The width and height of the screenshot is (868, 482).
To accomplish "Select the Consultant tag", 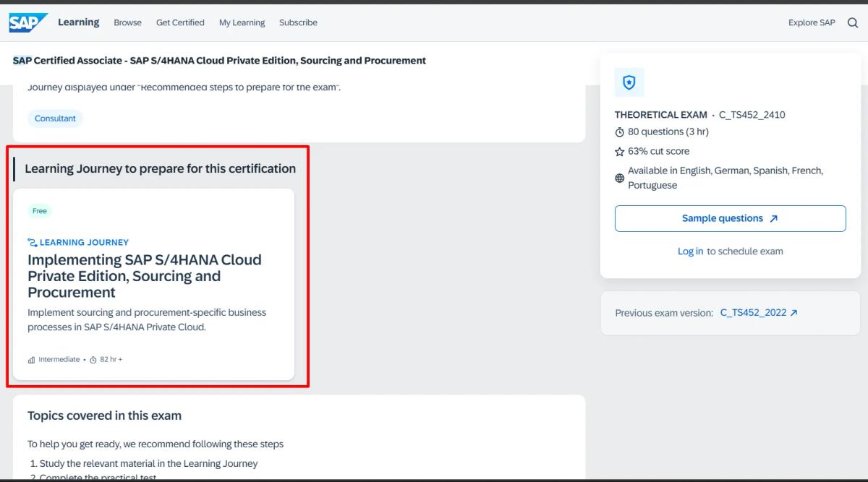I will click(x=55, y=119).
